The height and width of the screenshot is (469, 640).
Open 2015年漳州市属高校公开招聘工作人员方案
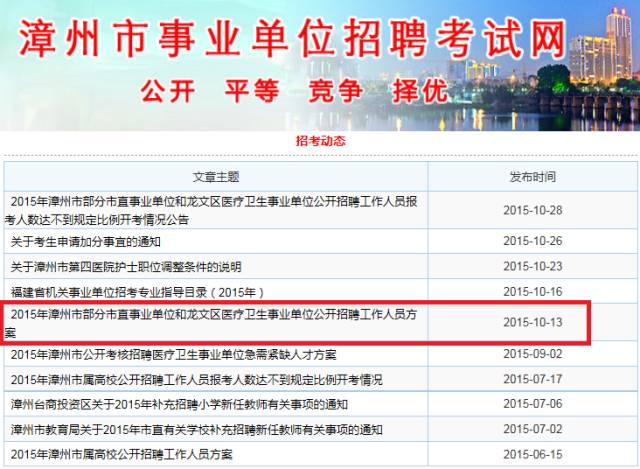pos(122,454)
